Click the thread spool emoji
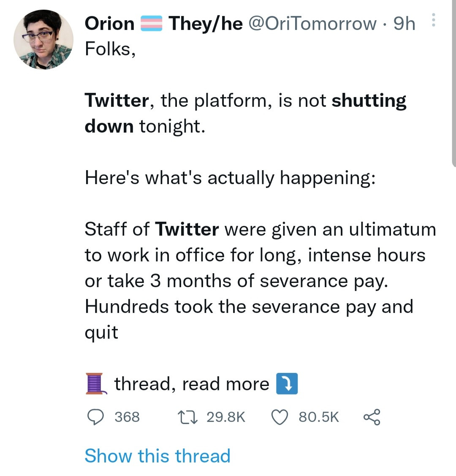456x476 pixels. [95, 384]
